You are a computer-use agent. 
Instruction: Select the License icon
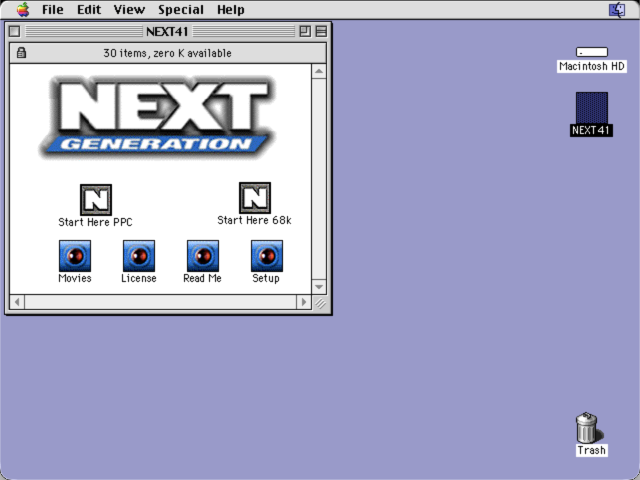pos(139,256)
